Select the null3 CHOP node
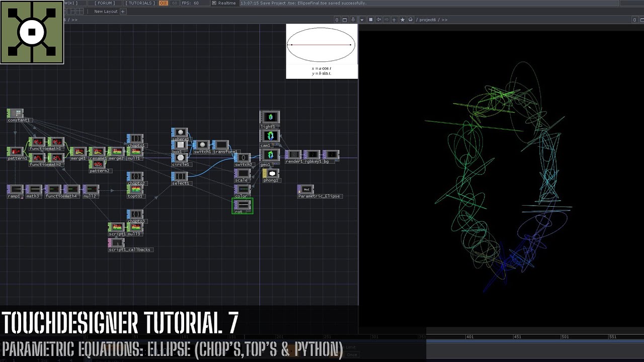The height and width of the screenshot is (362, 644). (x=135, y=227)
